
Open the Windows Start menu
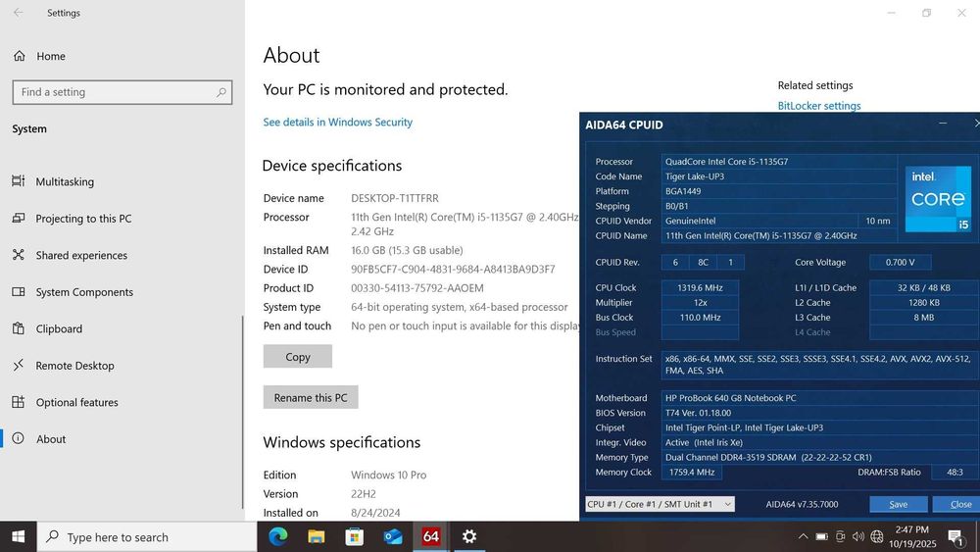18,536
